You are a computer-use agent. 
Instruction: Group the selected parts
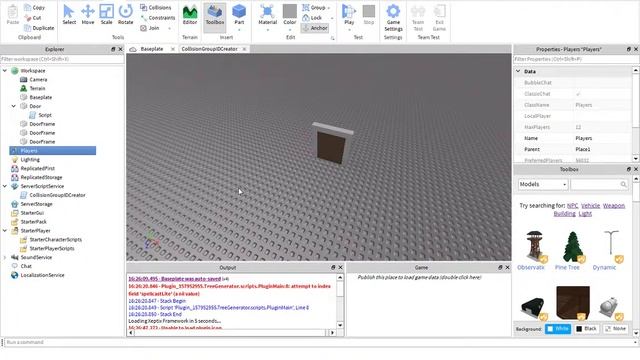point(314,7)
